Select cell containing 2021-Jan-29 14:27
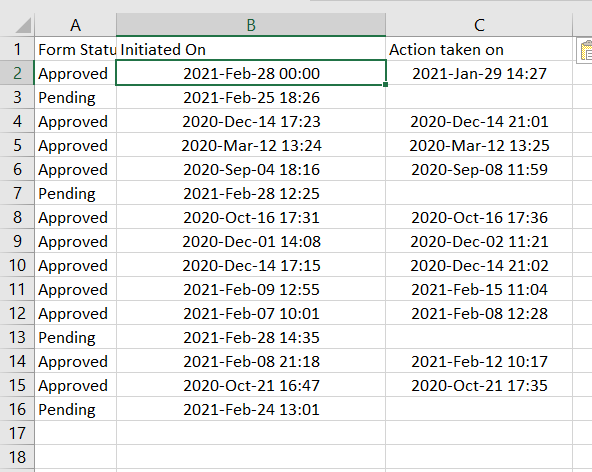This screenshot has height=472, width=592. coord(479,73)
